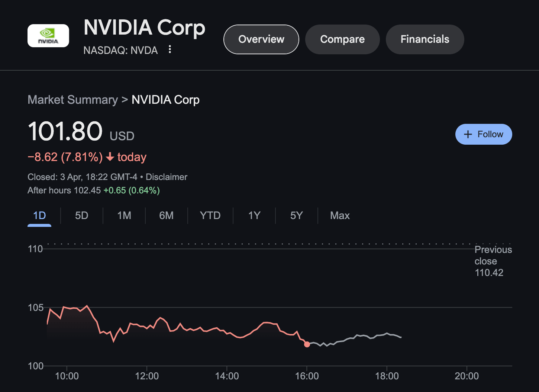The height and width of the screenshot is (392, 539).
Task: Click the red dot marking the 16:00 close
Action: pos(307,344)
